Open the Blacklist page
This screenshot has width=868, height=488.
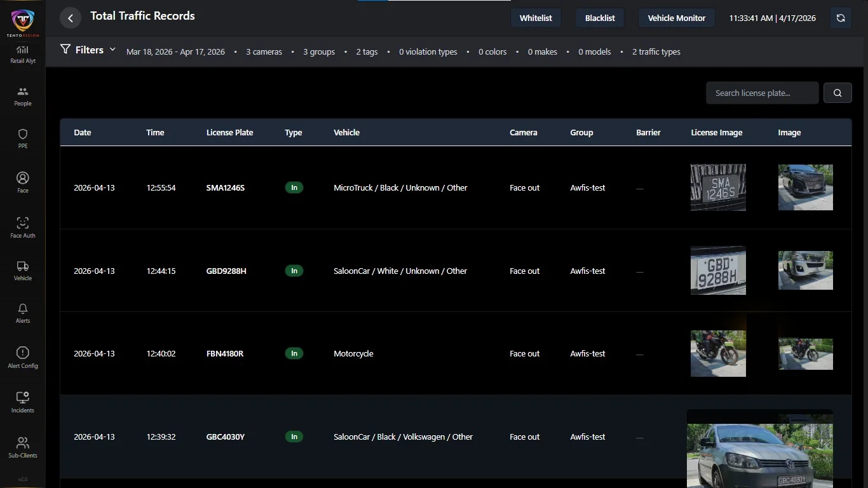pos(600,18)
